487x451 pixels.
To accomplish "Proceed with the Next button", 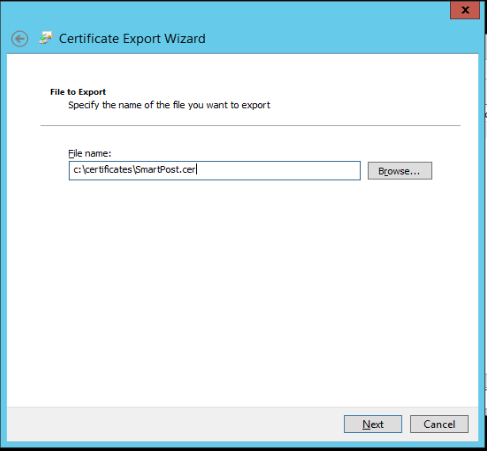I will point(373,424).
